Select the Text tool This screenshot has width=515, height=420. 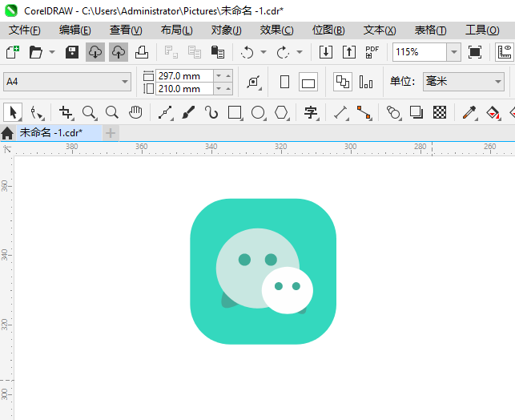coord(311,112)
